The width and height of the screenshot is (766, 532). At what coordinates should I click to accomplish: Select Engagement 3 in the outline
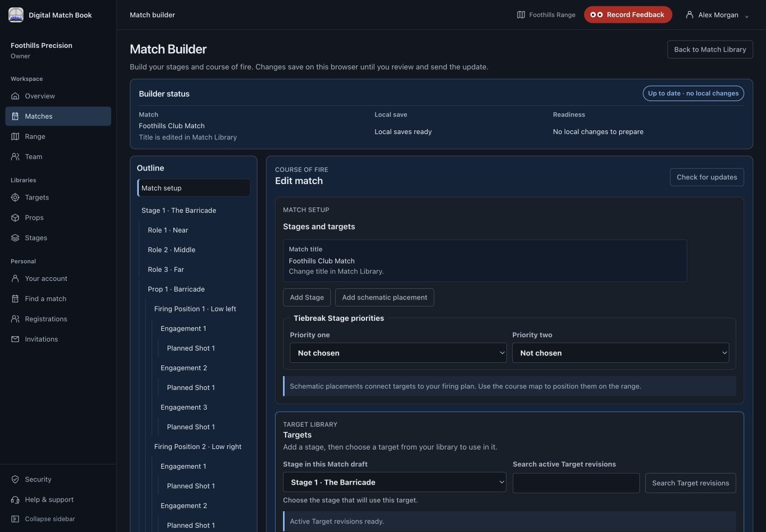point(203,408)
